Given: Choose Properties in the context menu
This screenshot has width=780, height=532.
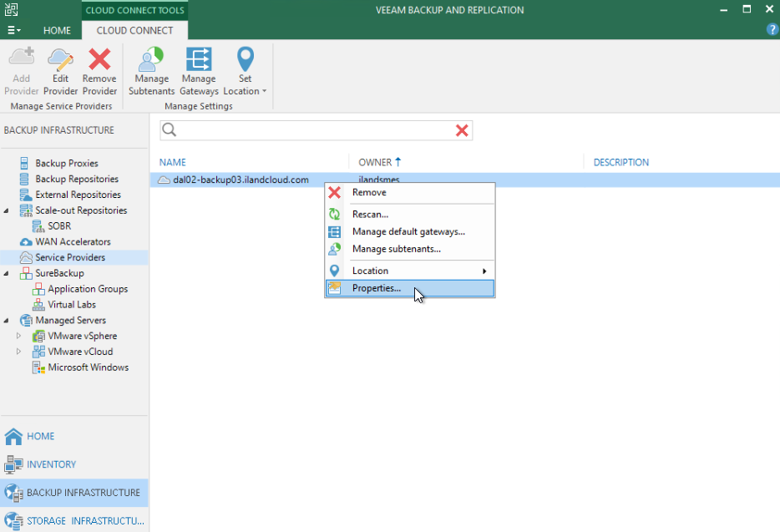Looking at the screenshot, I should coord(376,288).
